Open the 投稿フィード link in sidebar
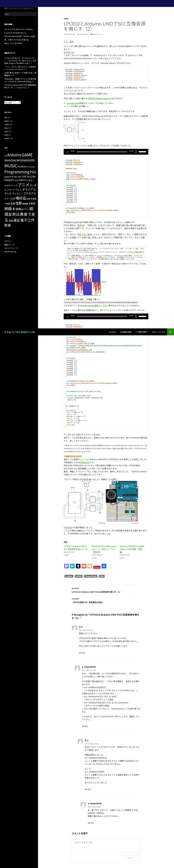The width and height of the screenshot is (174, 868). (9, 245)
